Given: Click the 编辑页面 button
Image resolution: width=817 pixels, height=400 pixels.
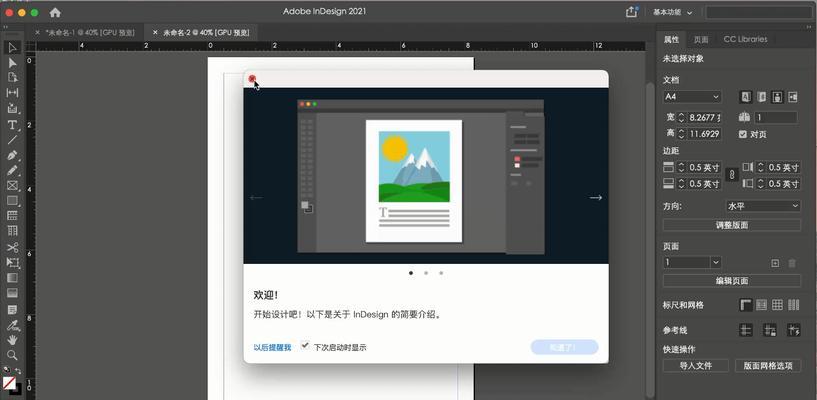Looking at the screenshot, I should coord(732,281).
